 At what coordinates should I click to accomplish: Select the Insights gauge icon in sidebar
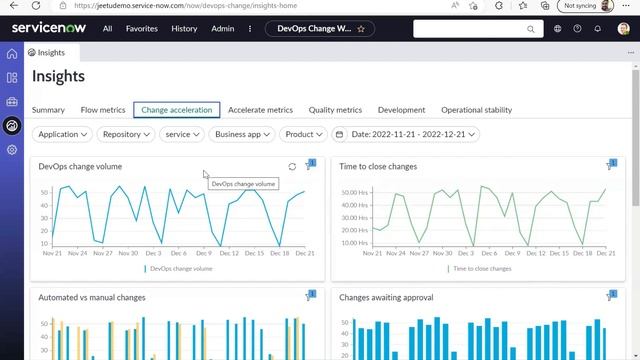12,126
